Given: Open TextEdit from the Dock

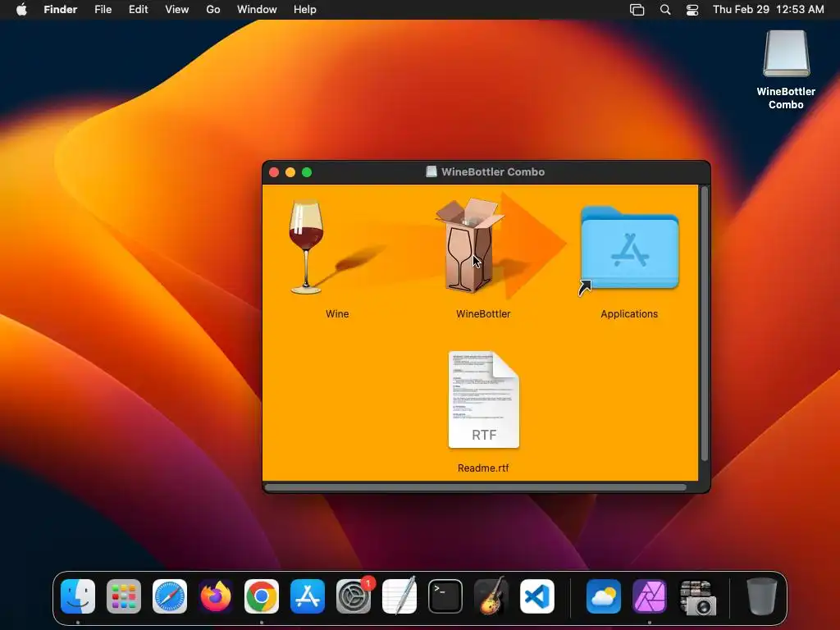Looking at the screenshot, I should pyautogui.click(x=399, y=596).
